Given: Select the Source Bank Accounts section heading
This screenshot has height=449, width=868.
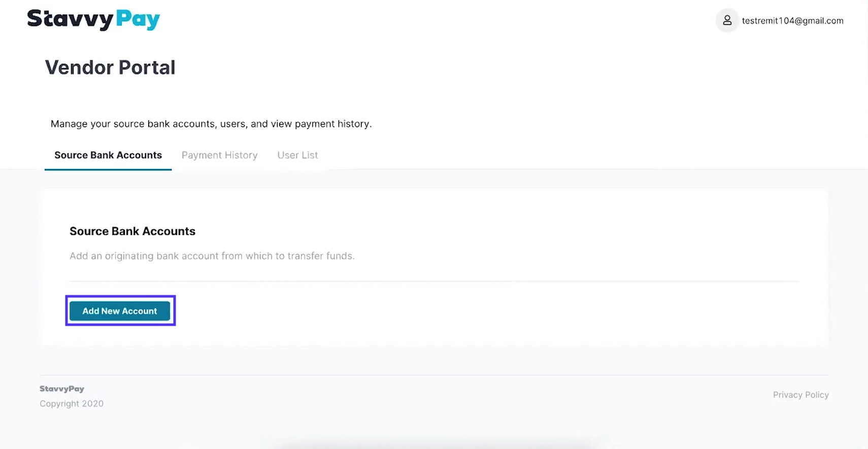Looking at the screenshot, I should (x=132, y=231).
